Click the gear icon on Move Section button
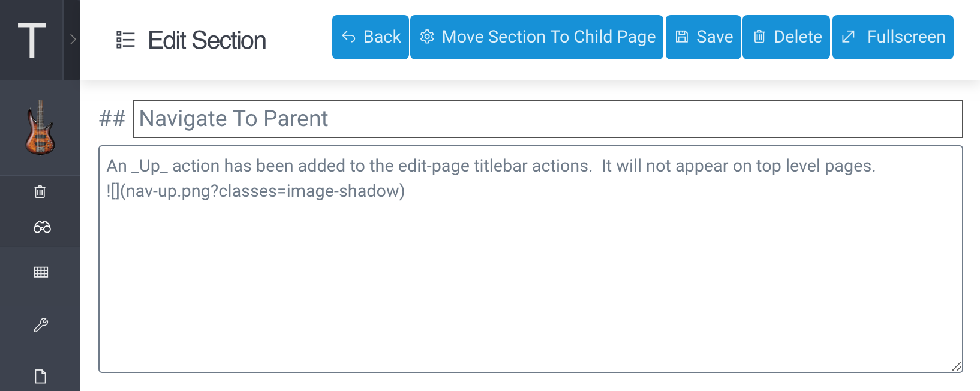Image resolution: width=980 pixels, height=391 pixels. 427,37
